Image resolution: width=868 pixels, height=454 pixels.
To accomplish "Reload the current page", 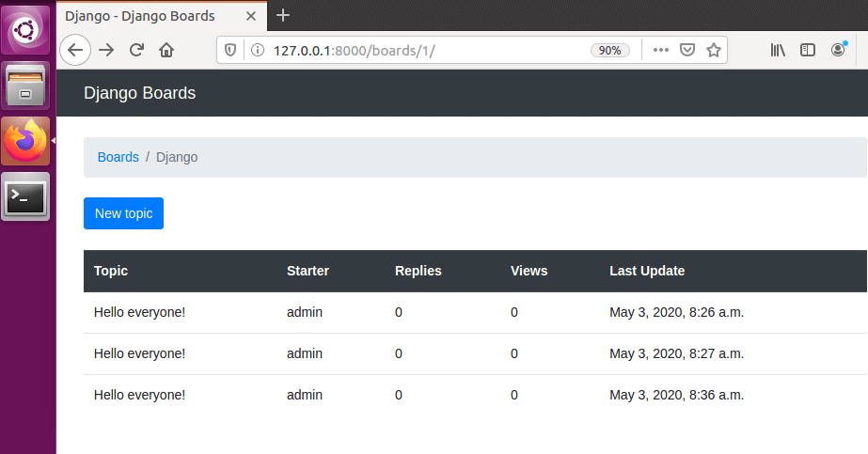I will click(136, 51).
